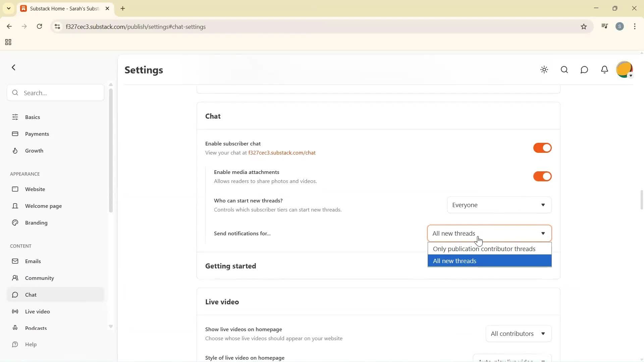Check notifications via the bell icon
This screenshot has height=362, width=644.
click(604, 70)
